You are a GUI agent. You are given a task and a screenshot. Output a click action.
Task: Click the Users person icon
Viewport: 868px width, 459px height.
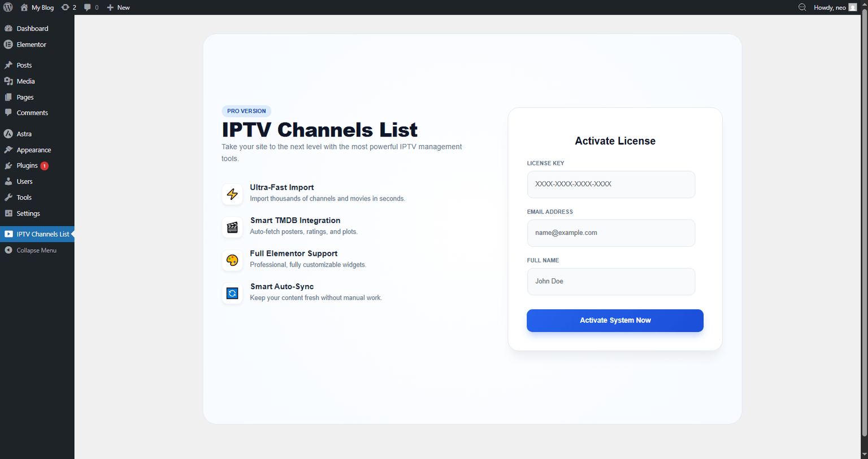pyautogui.click(x=8, y=181)
